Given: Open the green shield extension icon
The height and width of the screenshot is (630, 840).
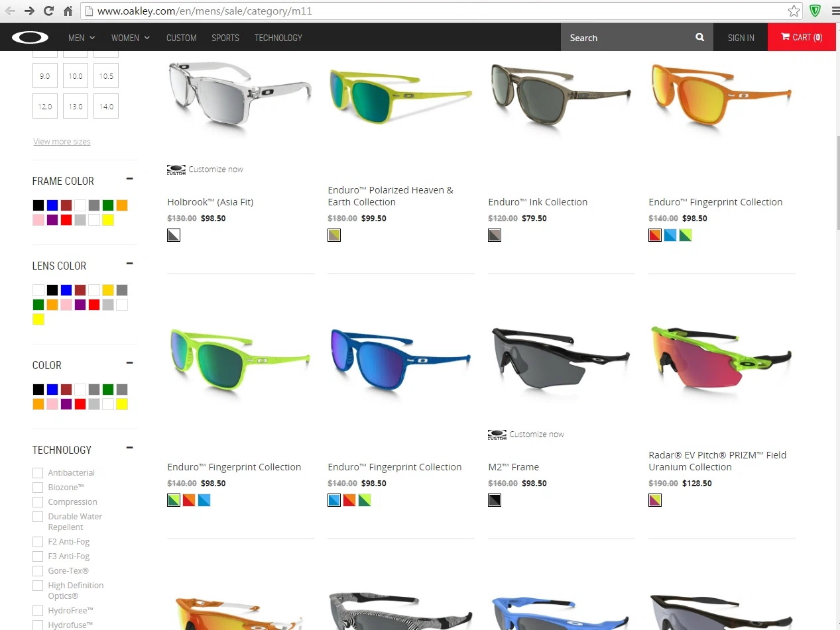Looking at the screenshot, I should pos(815,11).
